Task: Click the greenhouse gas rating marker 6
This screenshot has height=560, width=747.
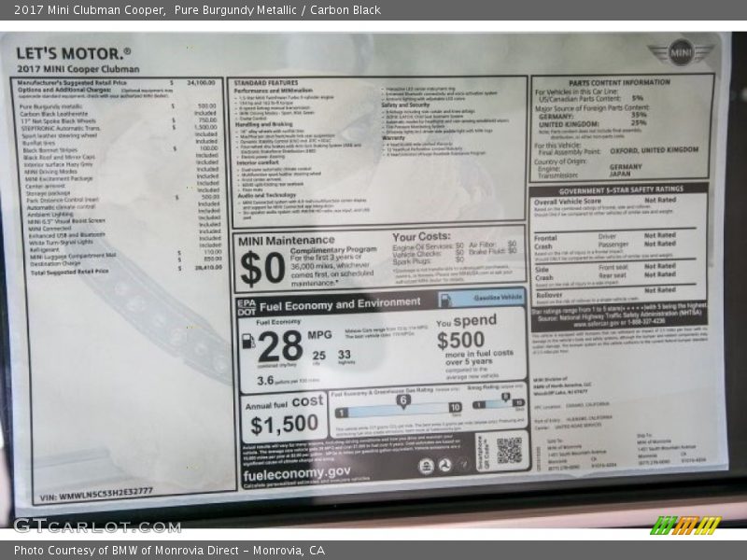Action: (403, 401)
